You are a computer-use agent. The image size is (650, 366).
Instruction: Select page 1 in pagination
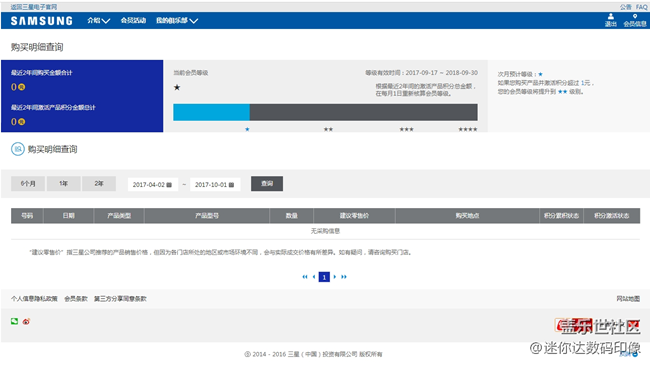pyautogui.click(x=324, y=277)
